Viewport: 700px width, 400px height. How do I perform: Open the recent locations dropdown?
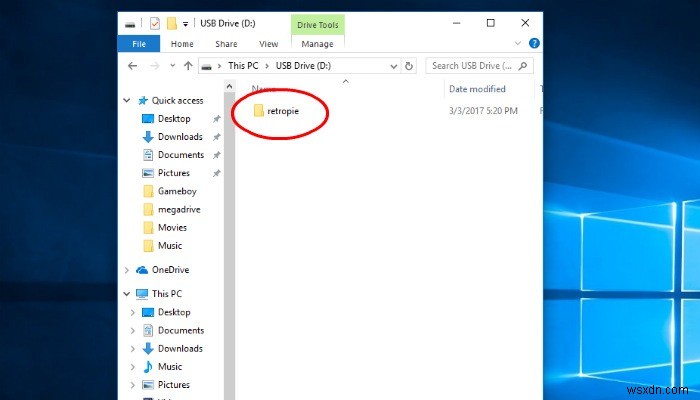point(172,66)
